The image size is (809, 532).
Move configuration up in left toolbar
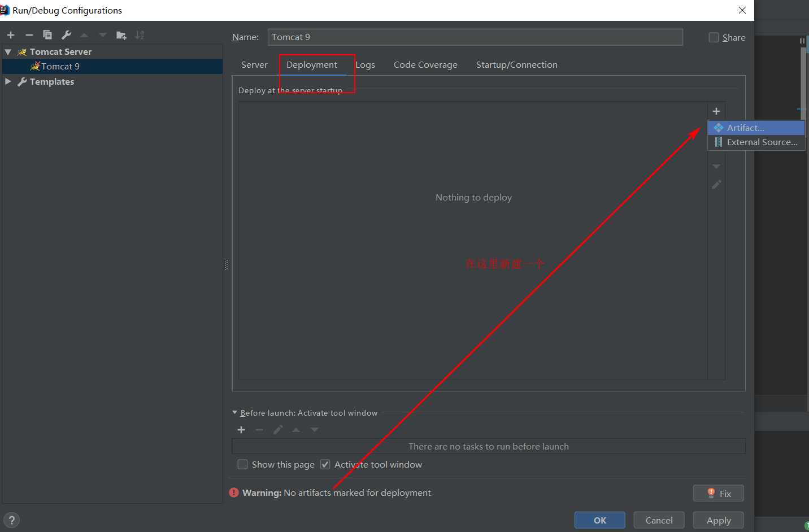84,35
